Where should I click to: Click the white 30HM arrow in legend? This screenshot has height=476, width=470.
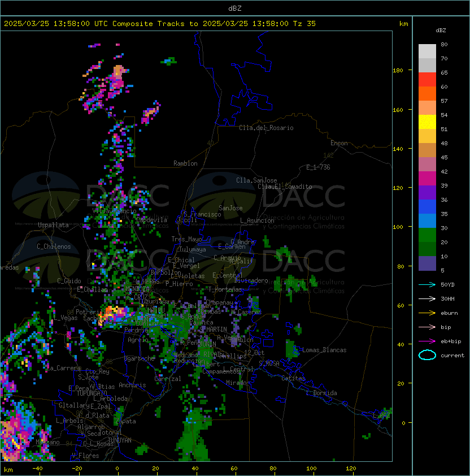click(427, 298)
